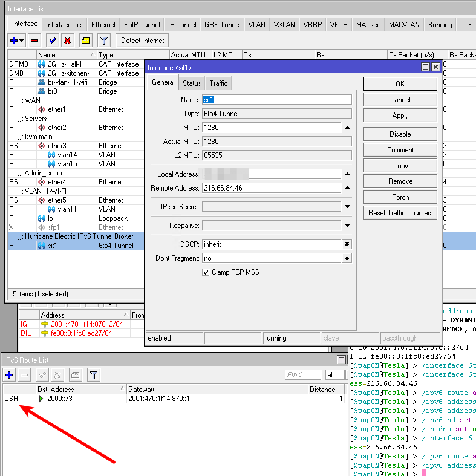Switch to the Traffic tab in sit1 dialog
476x476 pixels.
pos(218,83)
